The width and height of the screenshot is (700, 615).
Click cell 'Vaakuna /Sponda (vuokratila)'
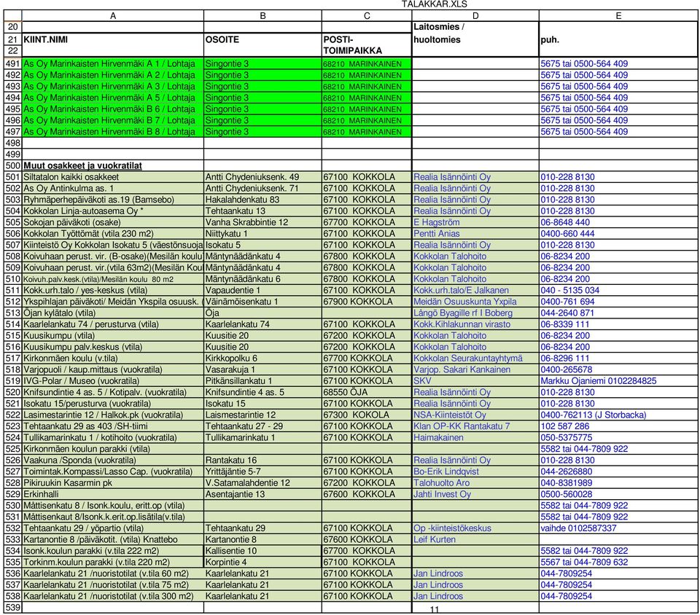113,461
